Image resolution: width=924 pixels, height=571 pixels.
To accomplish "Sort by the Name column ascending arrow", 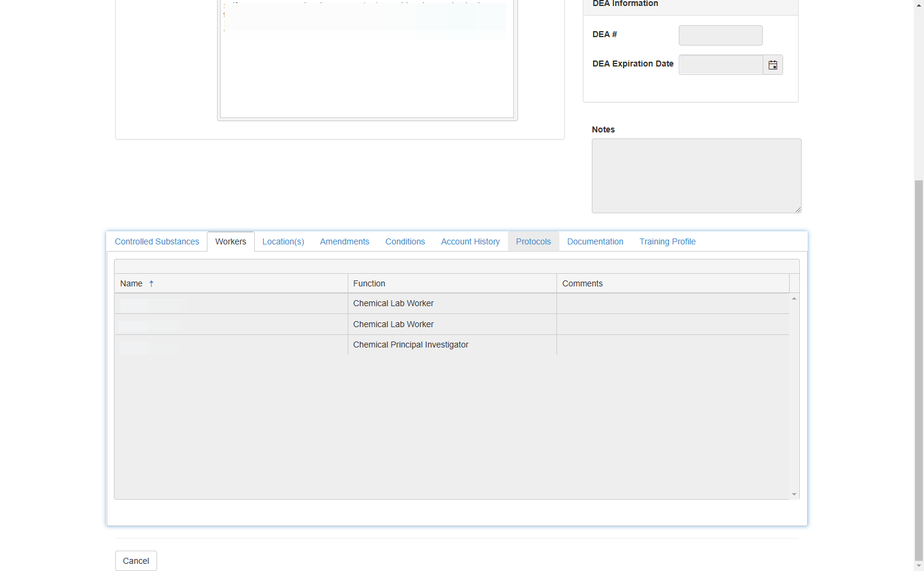I will point(151,283).
